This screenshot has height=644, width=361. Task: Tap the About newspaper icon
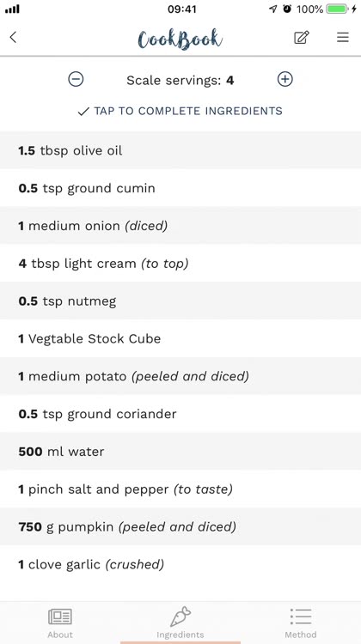click(x=60, y=617)
